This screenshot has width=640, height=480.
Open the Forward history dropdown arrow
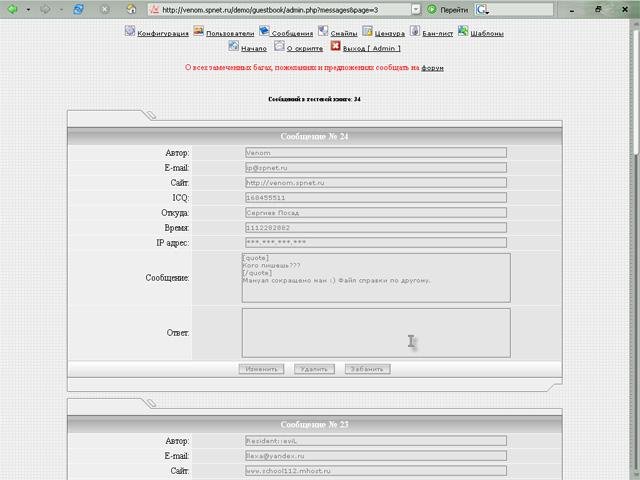point(61,9)
